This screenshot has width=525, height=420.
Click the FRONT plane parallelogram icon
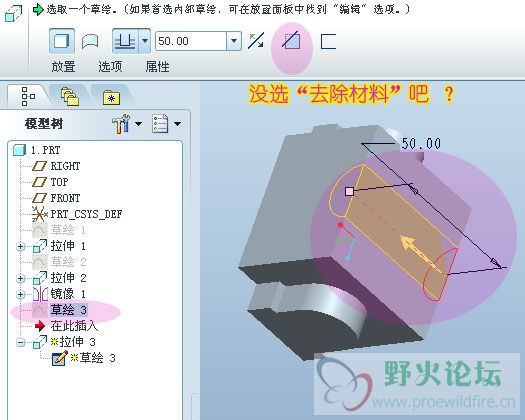coord(40,198)
